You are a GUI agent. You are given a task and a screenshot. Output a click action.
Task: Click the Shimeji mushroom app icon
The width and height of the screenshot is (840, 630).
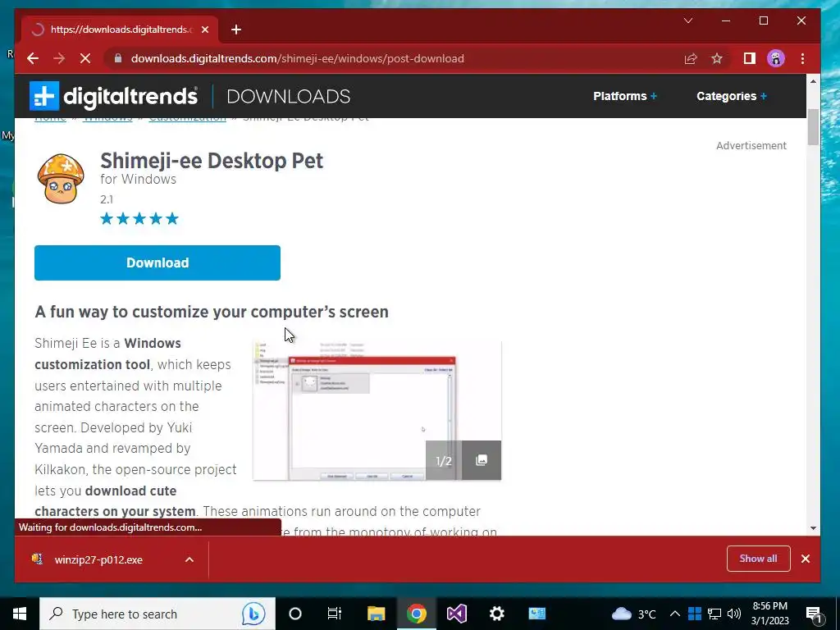pos(61,179)
